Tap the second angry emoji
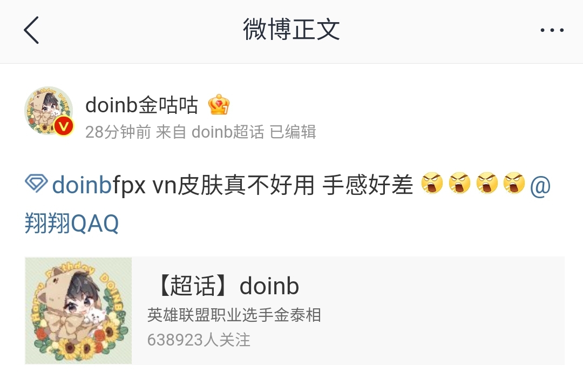 [x=459, y=183]
